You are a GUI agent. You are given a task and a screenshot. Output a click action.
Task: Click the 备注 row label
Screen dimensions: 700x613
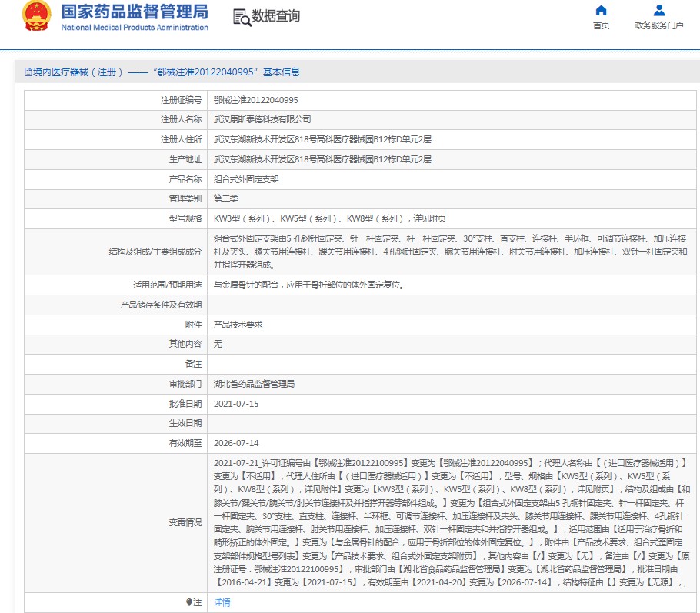(194, 364)
